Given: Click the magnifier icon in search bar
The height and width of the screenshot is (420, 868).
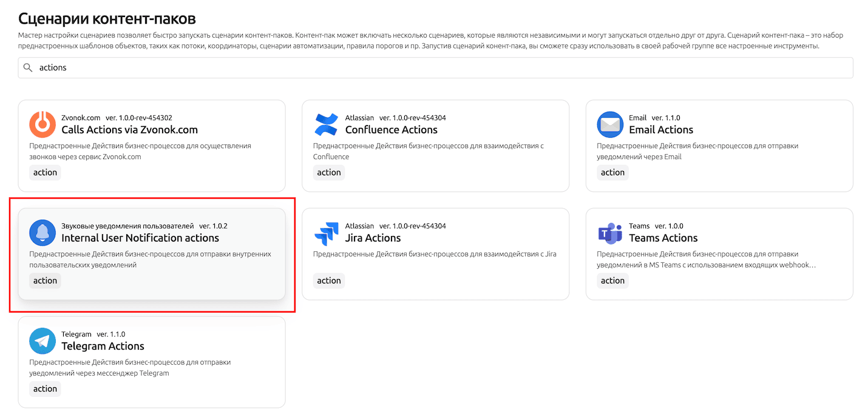Looking at the screenshot, I should (28, 68).
